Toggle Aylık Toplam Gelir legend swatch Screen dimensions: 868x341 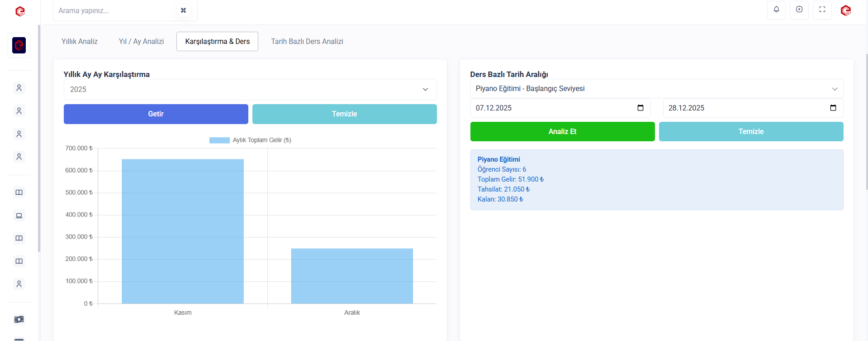click(x=219, y=140)
